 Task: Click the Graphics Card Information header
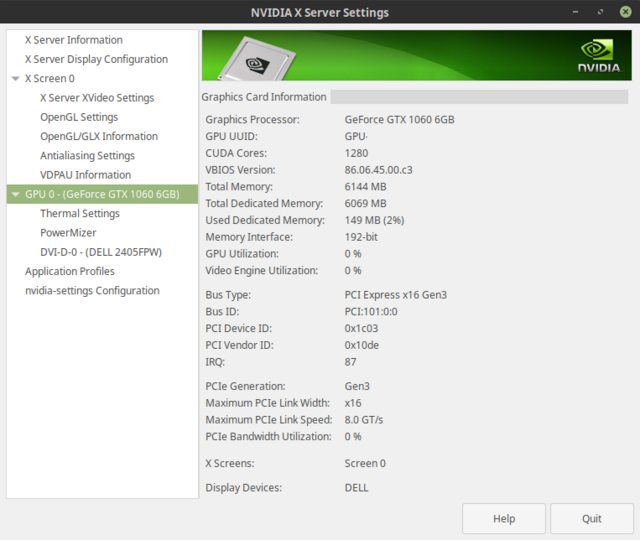pyautogui.click(x=264, y=97)
